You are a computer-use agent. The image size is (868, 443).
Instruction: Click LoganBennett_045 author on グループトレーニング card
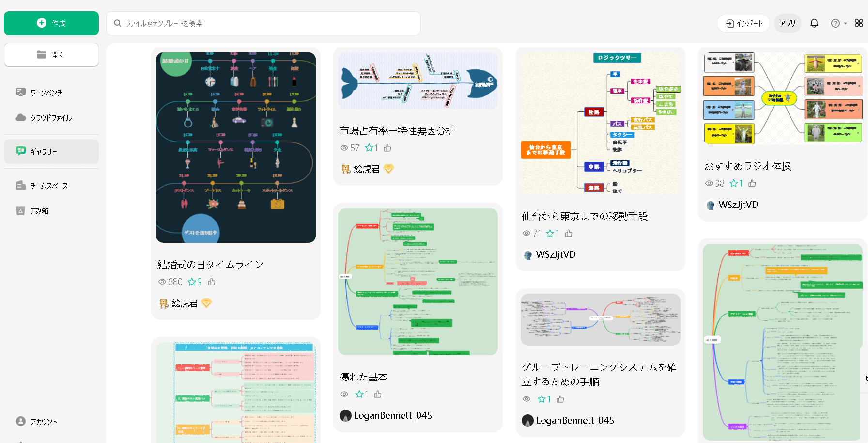coord(575,420)
